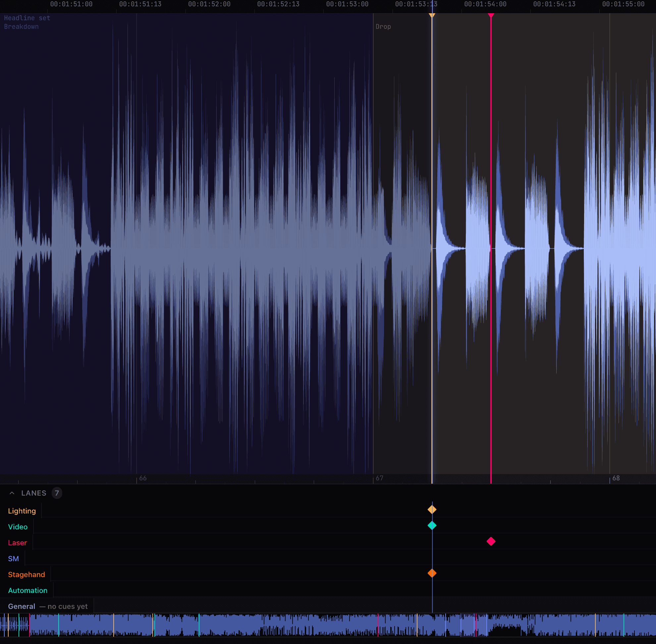Click the Drop section label
The image size is (656, 644).
[383, 27]
